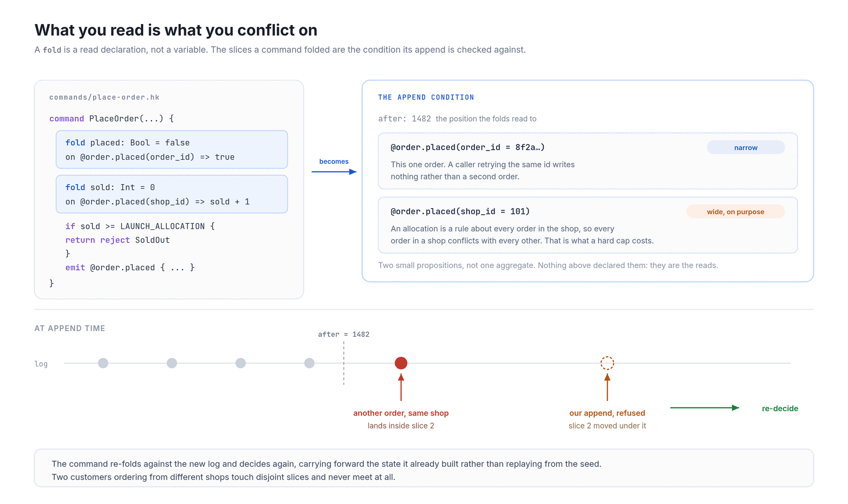
Task: Click the 'fold sold: Int = 0' code block
Action: 172,194
